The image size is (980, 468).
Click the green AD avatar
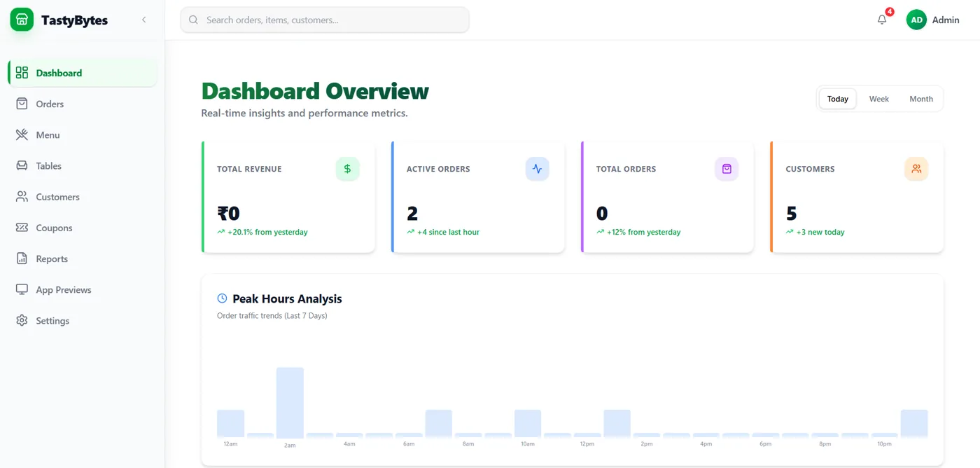point(916,20)
